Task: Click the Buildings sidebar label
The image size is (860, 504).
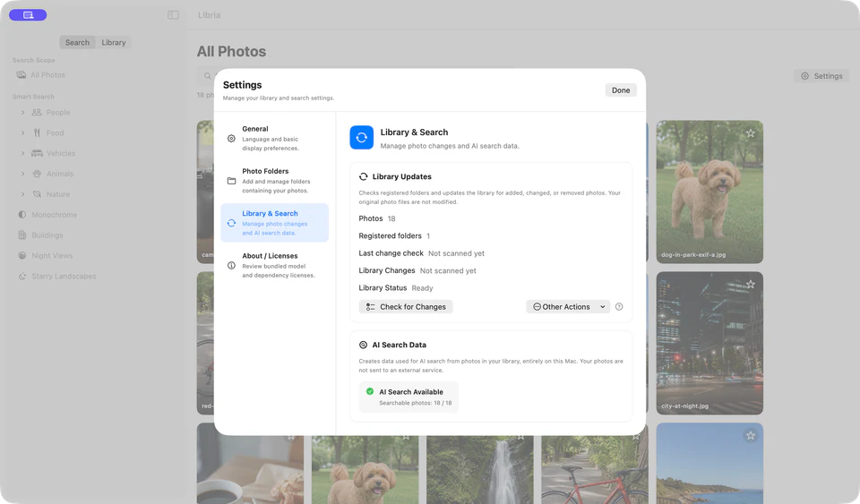Action: [x=47, y=235]
